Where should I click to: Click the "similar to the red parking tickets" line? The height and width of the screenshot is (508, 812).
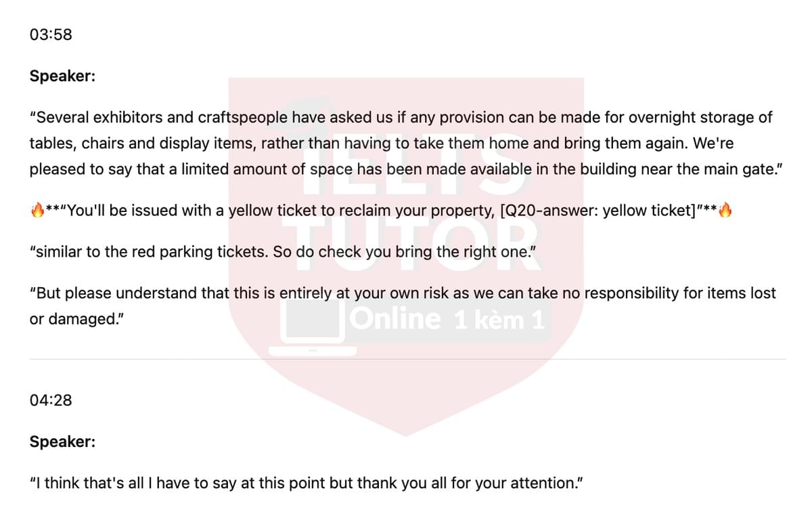[x=277, y=252]
